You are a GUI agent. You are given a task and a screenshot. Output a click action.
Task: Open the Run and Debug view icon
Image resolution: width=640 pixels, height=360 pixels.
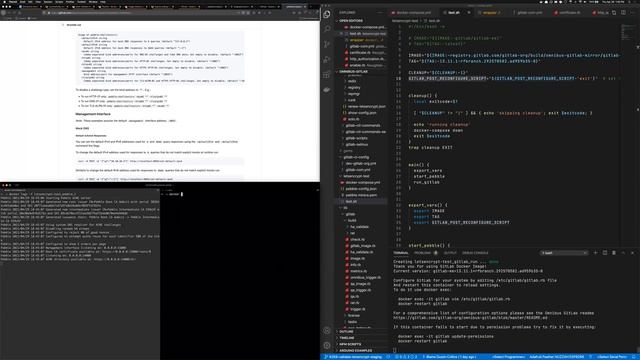click(327, 60)
